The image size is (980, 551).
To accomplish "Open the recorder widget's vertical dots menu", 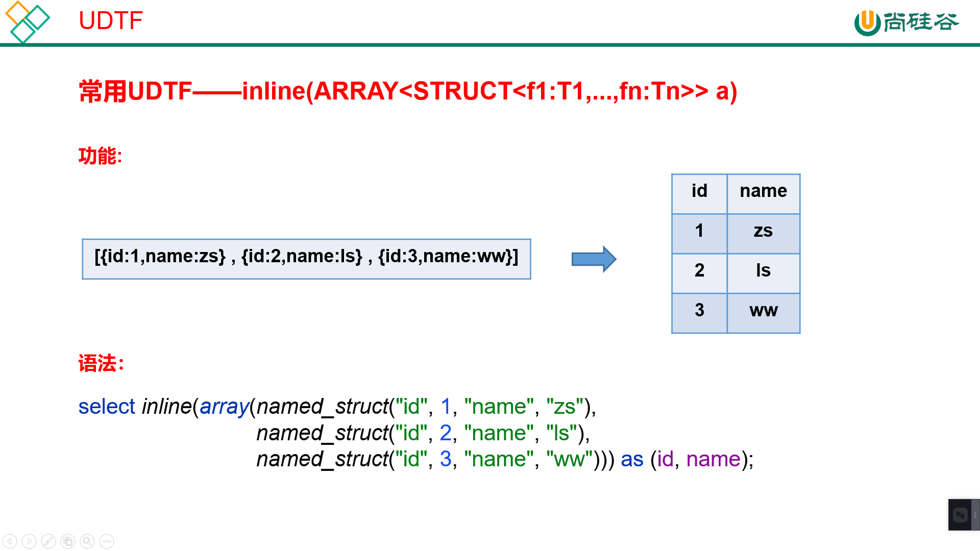I will (975, 515).
